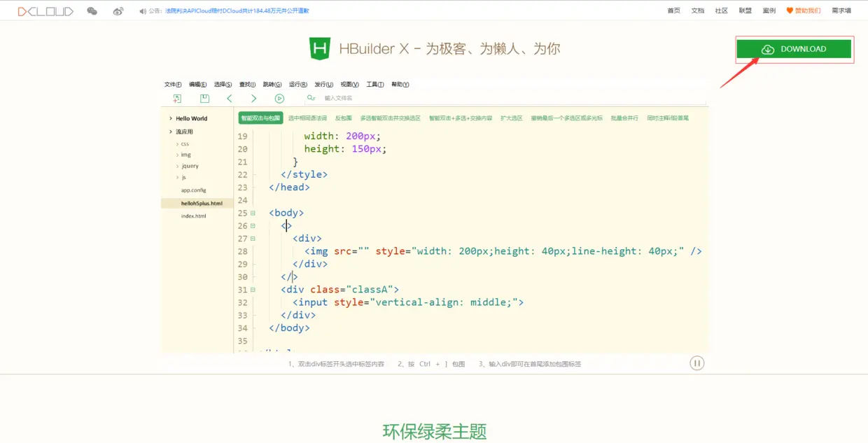Viewport: 868px width, 443px height.
Task: Click the save toolbar icon
Action: click(x=204, y=99)
